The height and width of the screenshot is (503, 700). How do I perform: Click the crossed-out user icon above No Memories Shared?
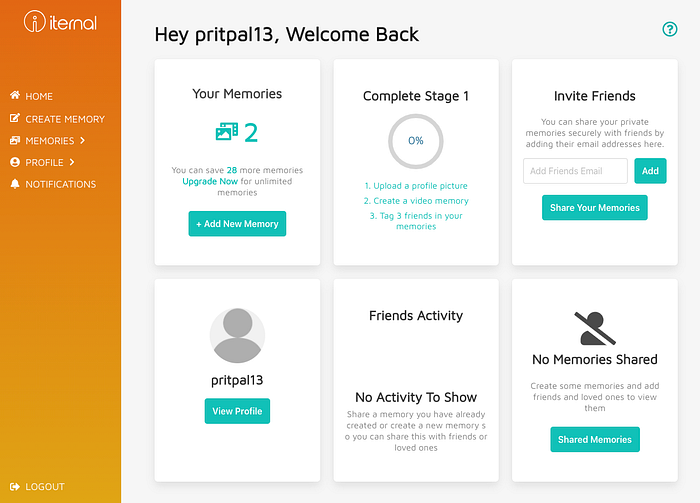pos(595,328)
